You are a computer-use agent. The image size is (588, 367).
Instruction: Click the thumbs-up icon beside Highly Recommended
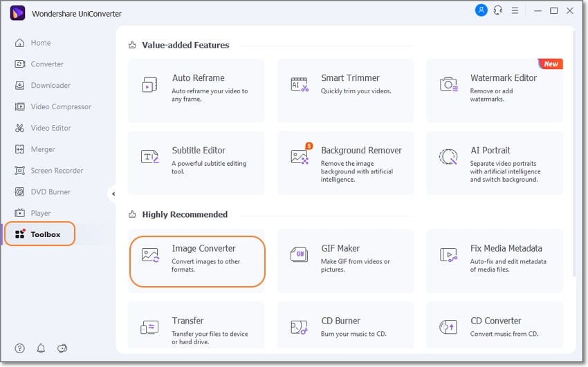coord(132,214)
